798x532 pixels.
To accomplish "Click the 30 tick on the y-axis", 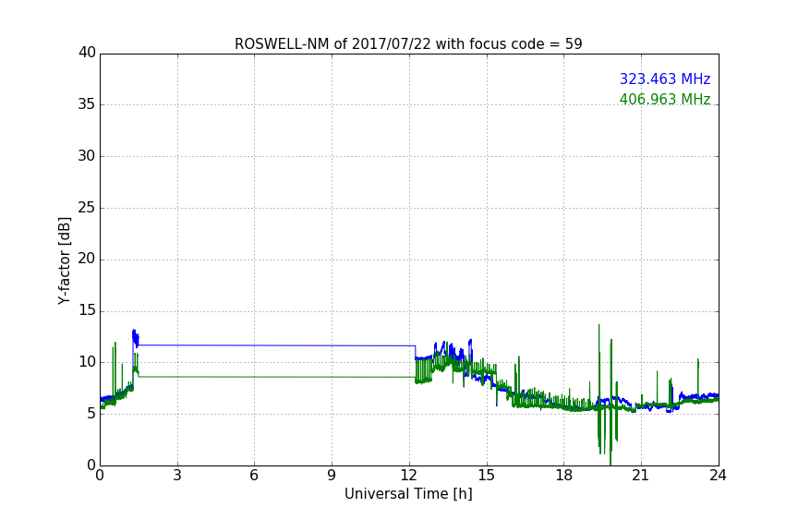I will pos(87,156).
